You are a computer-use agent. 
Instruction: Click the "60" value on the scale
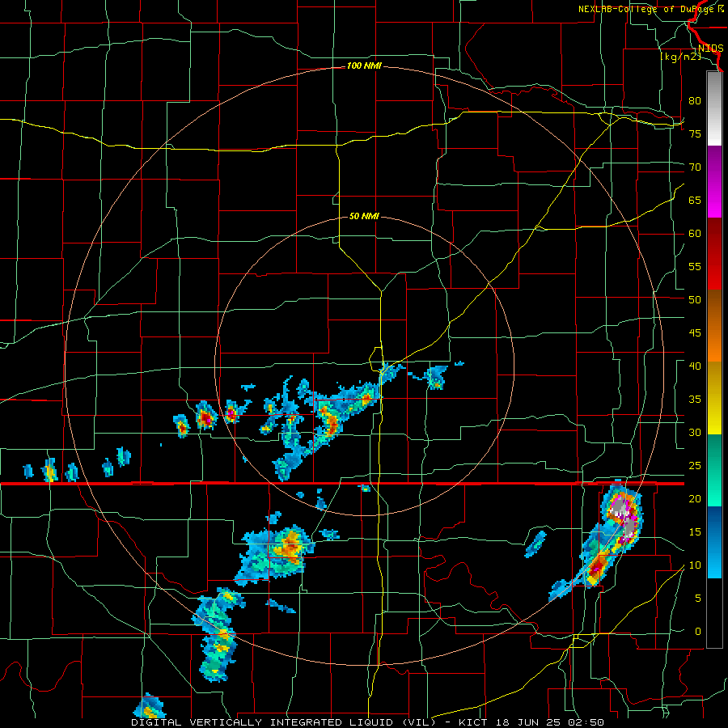click(x=695, y=234)
